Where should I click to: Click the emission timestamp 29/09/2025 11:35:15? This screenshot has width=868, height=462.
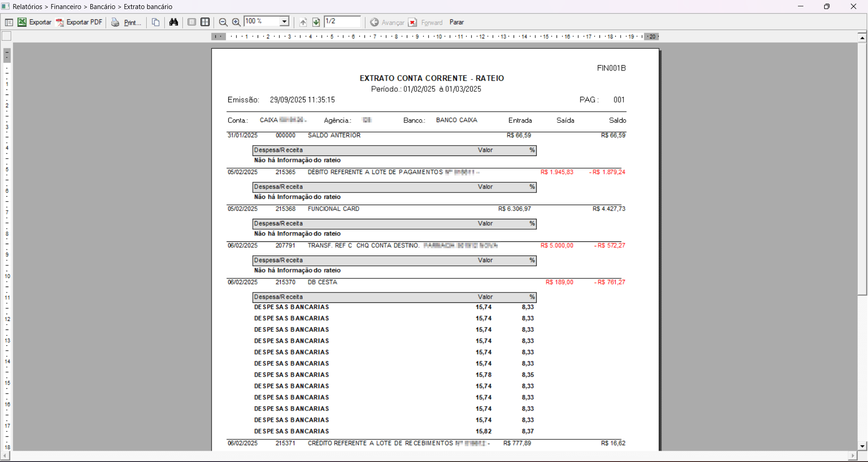pyautogui.click(x=302, y=100)
